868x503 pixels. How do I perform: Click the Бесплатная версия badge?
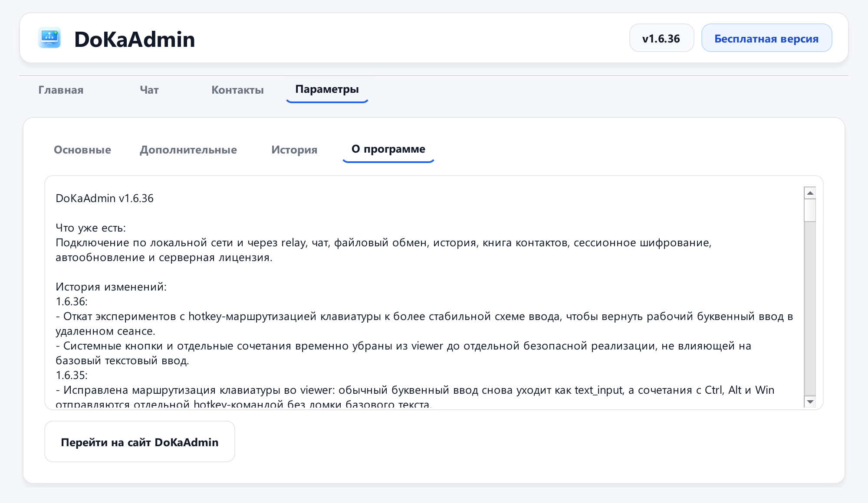[766, 38]
